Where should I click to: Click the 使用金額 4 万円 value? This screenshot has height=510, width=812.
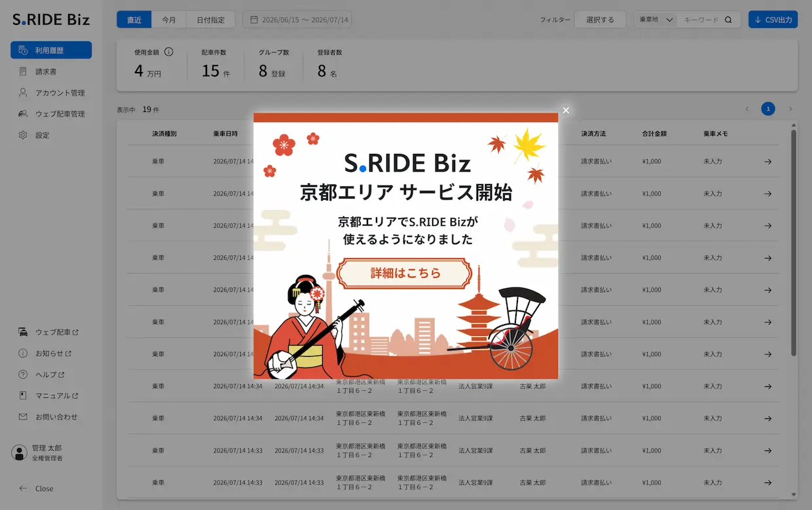pyautogui.click(x=148, y=71)
